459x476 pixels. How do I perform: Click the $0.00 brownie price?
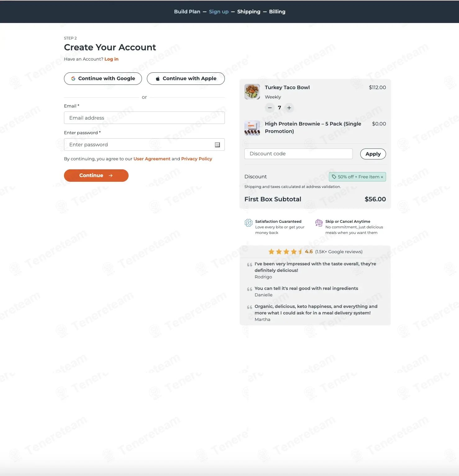click(379, 124)
